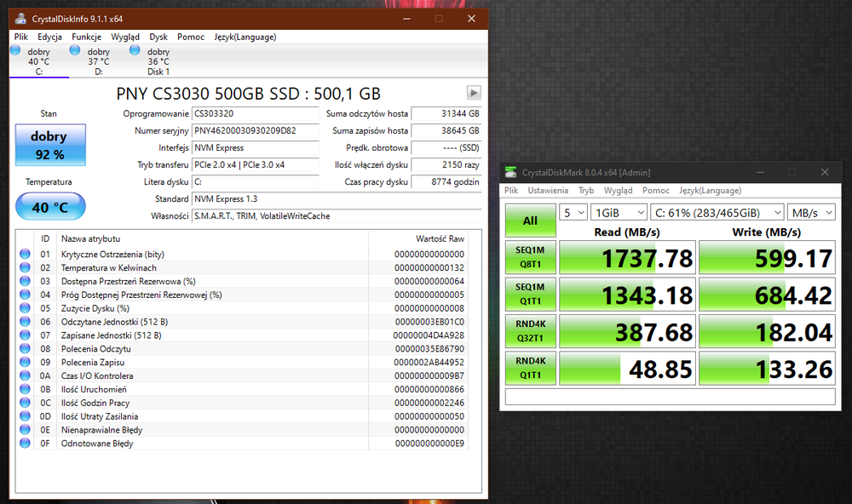
Task: Click the Czas pracy dysku value 8774 godzin
Action: 446,181
